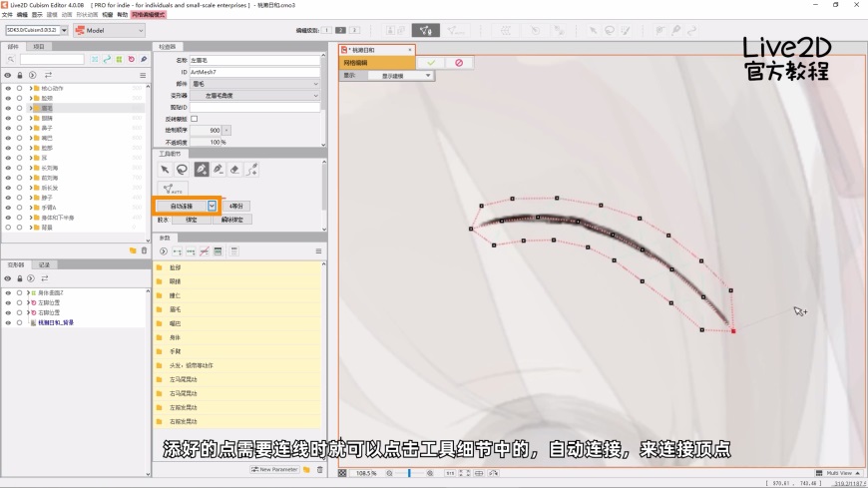
Task: Switch to the 项目 tab
Action: [x=39, y=47]
